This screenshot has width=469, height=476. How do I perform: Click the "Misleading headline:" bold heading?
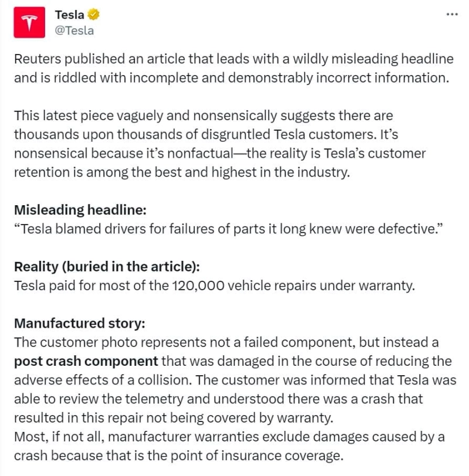72,210
